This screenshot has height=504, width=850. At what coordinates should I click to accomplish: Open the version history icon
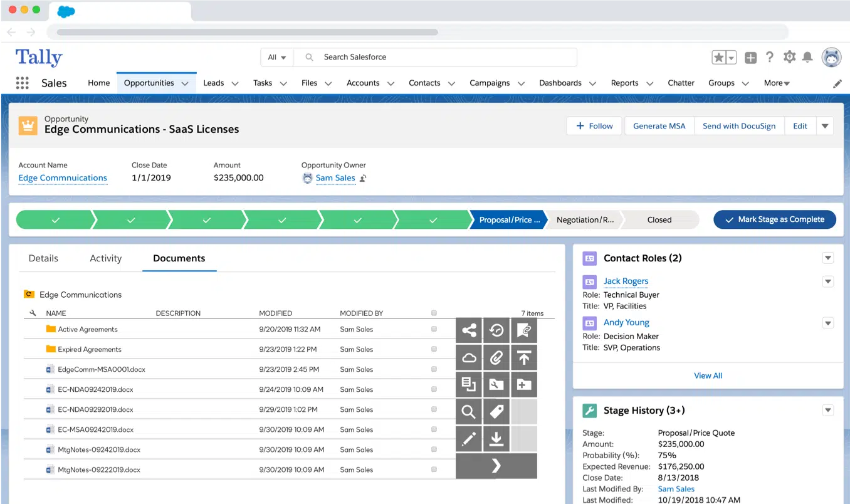[496, 330]
